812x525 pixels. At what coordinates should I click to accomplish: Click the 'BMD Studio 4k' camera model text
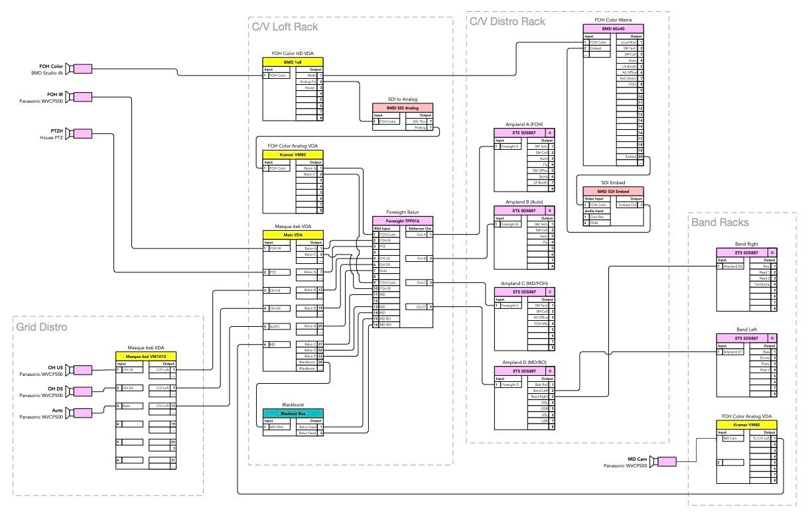48,74
